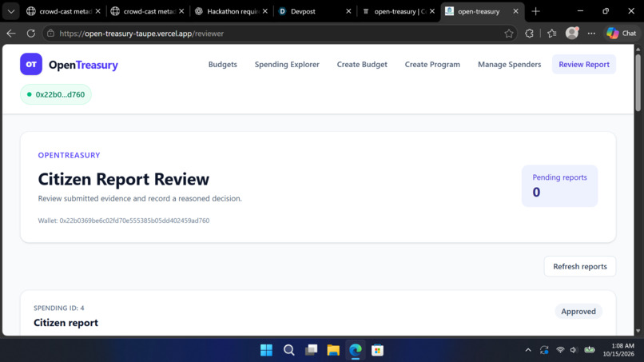Close the second crowd-cast metadata tab
644x362 pixels.
[181, 11]
